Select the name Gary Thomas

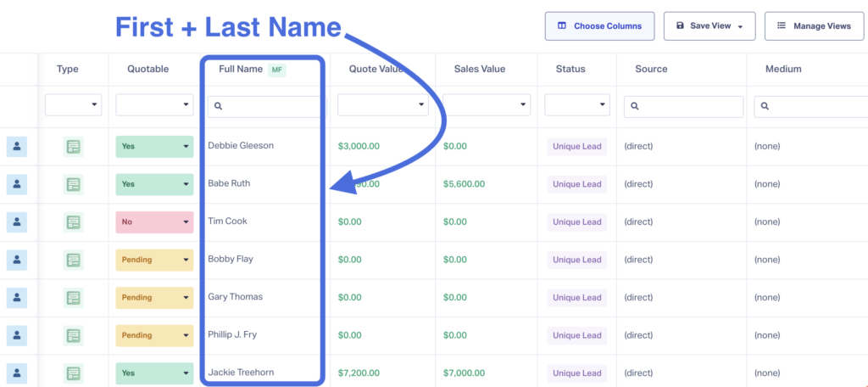click(x=236, y=297)
